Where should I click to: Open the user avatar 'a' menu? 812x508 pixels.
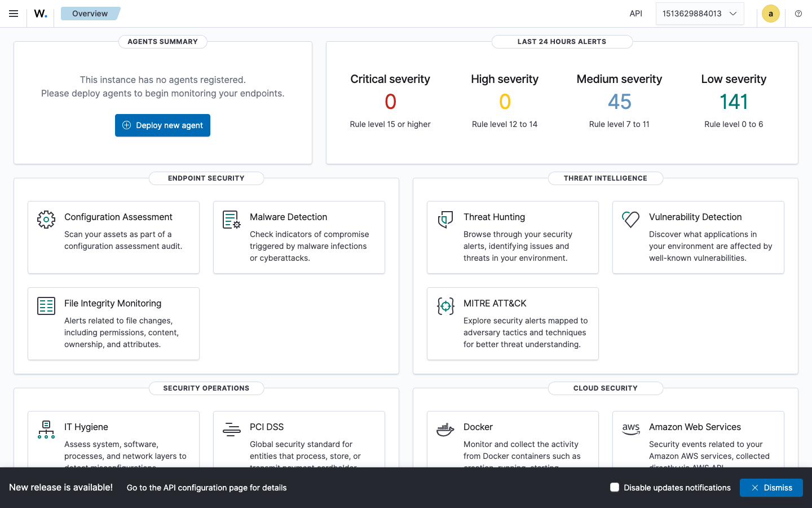771,14
